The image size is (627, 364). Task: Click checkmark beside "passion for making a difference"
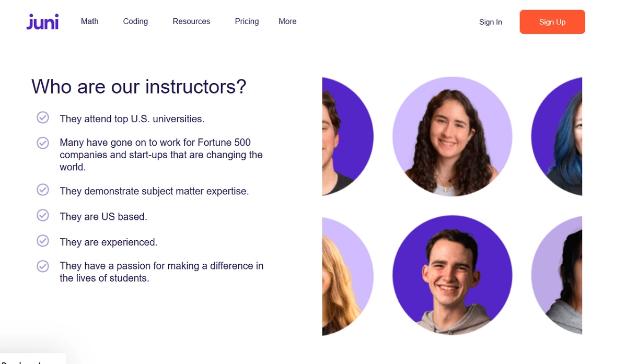43,266
